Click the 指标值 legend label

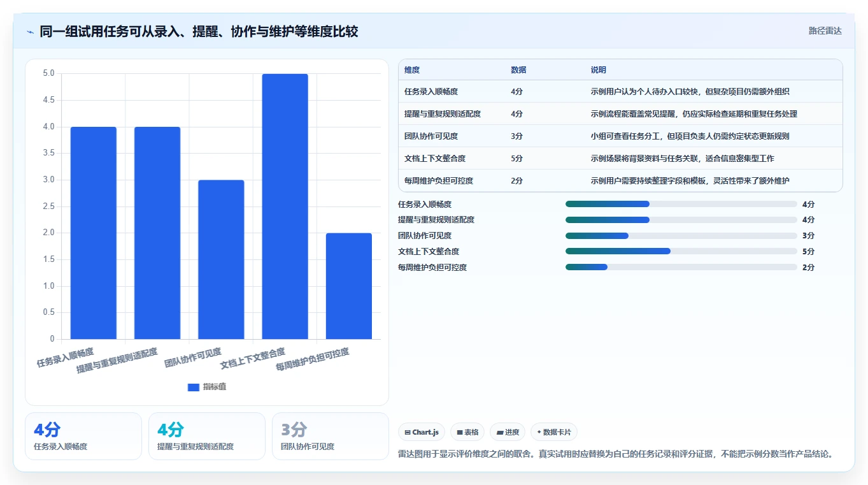[215, 387]
